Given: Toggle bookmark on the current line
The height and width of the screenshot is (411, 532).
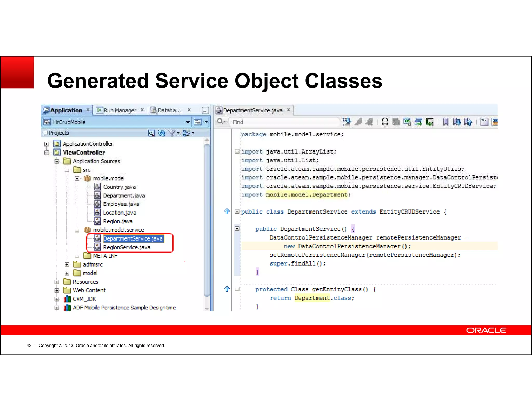Looking at the screenshot, I should (446, 122).
